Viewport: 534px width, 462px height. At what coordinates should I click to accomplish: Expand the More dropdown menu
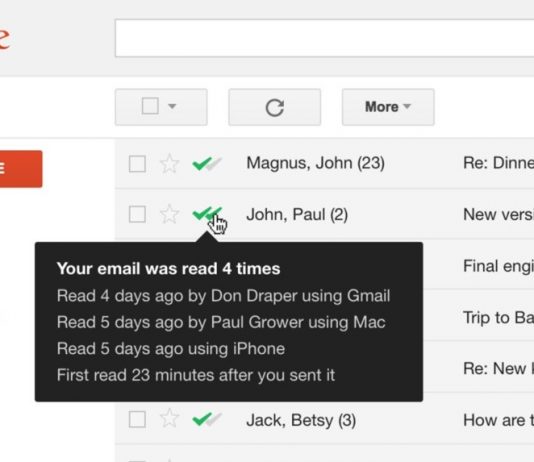pos(388,107)
